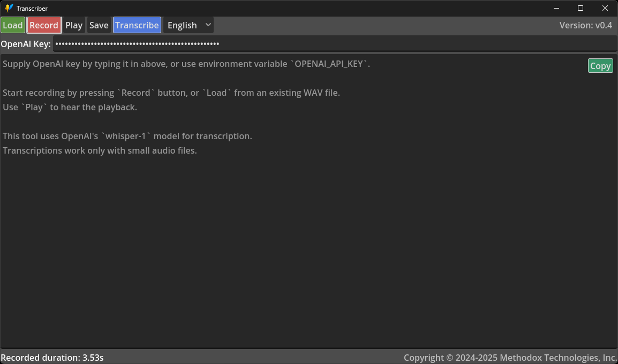Copy the transcription text with Copy button
618x364 pixels.
600,66
